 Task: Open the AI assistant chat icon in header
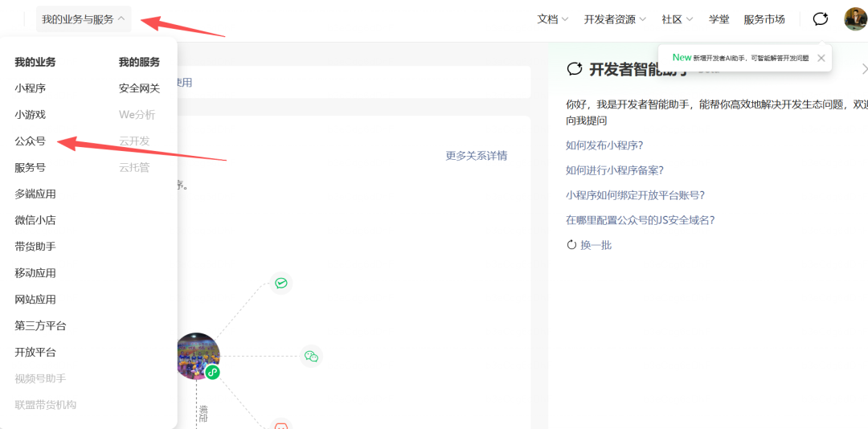(x=821, y=19)
